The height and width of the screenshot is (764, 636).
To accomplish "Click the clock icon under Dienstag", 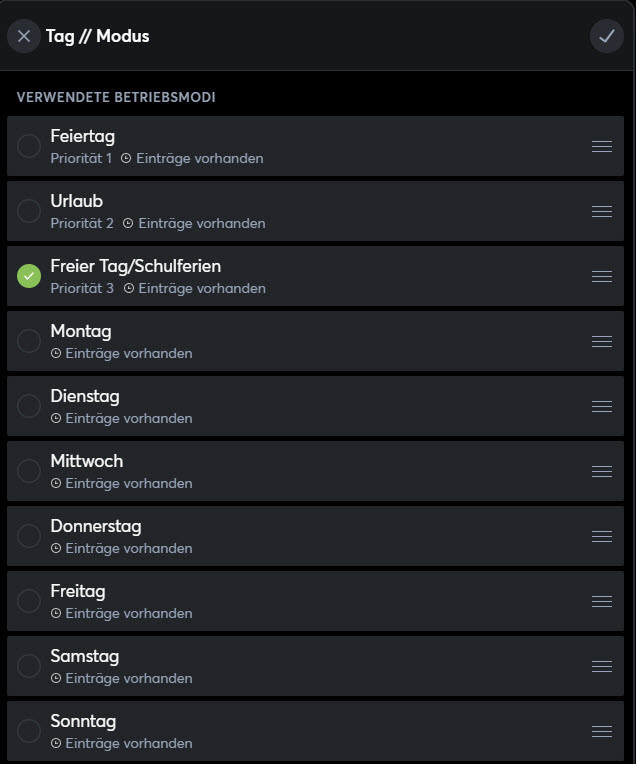I will tap(56, 419).
